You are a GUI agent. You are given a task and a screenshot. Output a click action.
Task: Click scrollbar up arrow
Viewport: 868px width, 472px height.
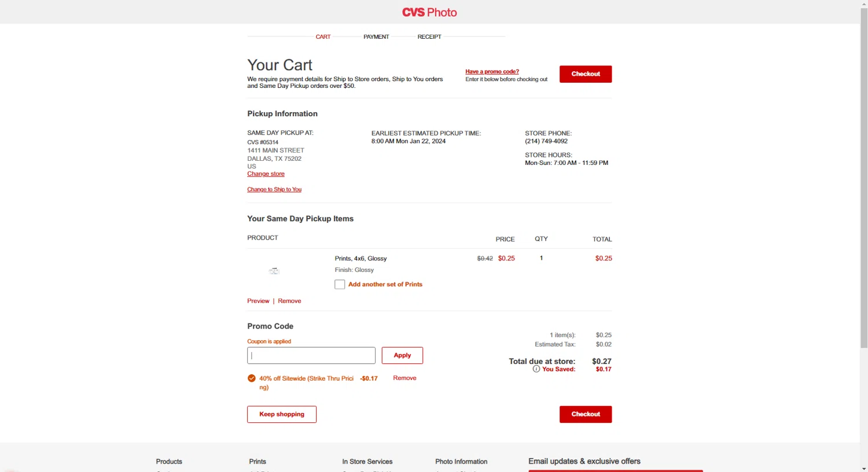864,3
